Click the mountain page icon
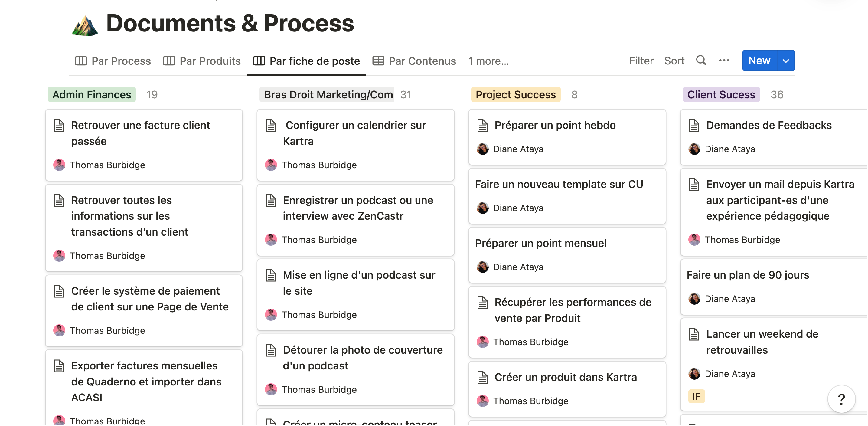Viewport: 868px width, 426px height. [85, 25]
